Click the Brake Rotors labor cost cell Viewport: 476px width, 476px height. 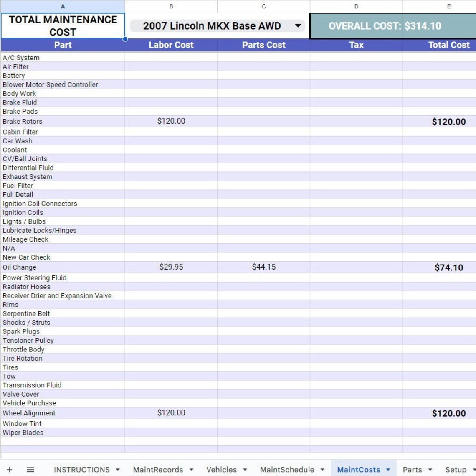tap(171, 121)
